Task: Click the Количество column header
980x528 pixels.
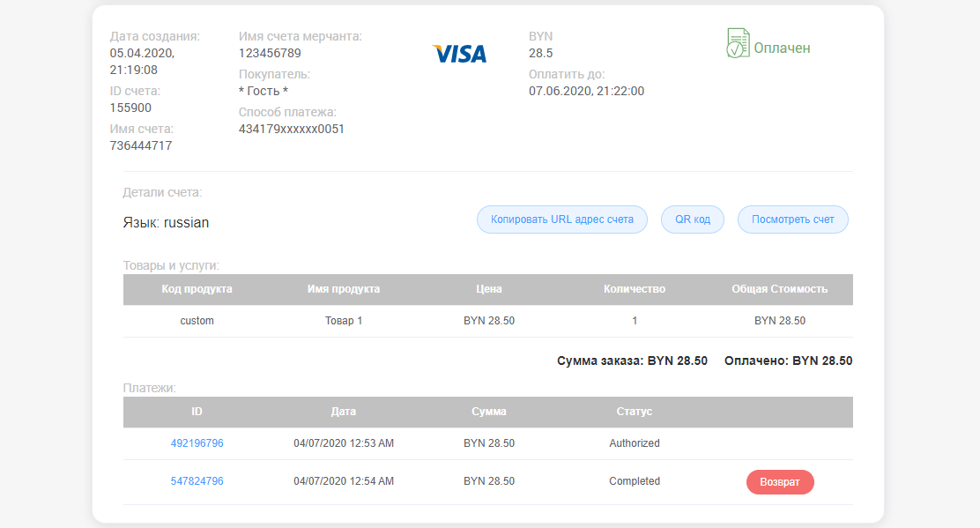Action: (634, 289)
